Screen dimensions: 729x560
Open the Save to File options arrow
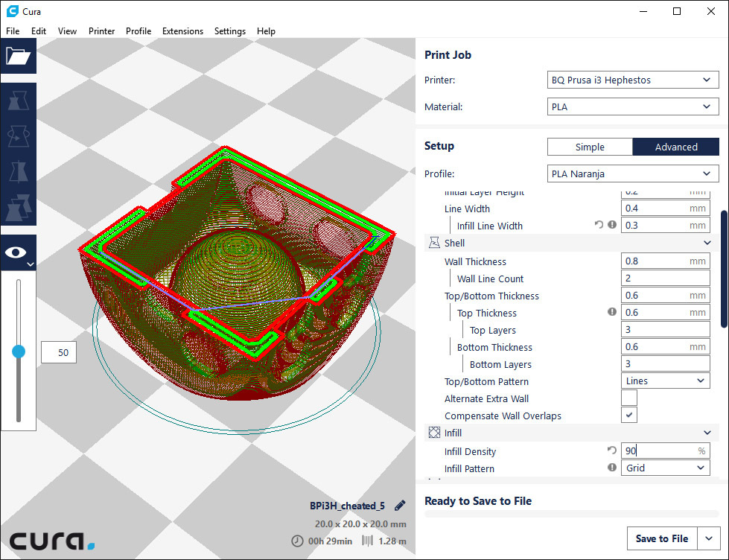(x=709, y=538)
